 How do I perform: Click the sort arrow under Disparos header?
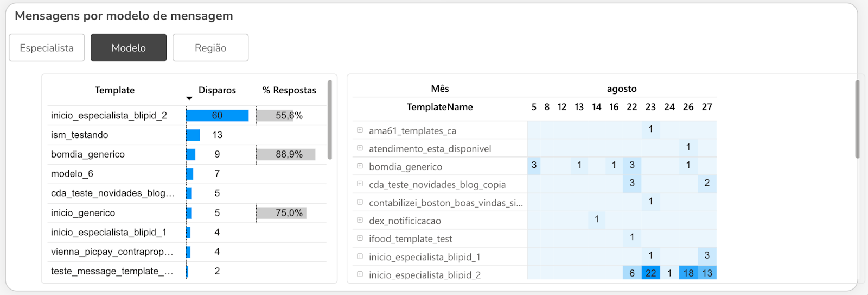click(x=189, y=98)
